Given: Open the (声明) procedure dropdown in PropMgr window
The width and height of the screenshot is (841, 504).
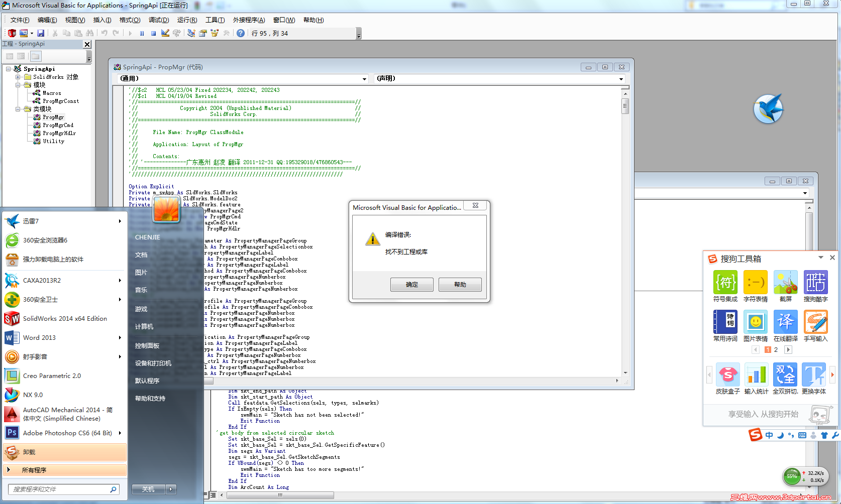Looking at the screenshot, I should point(621,79).
